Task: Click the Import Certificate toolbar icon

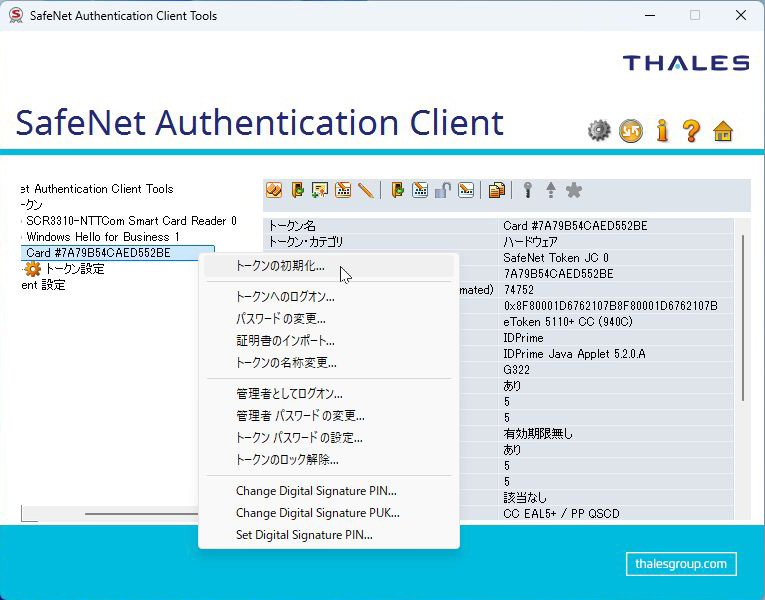Action: [x=320, y=190]
